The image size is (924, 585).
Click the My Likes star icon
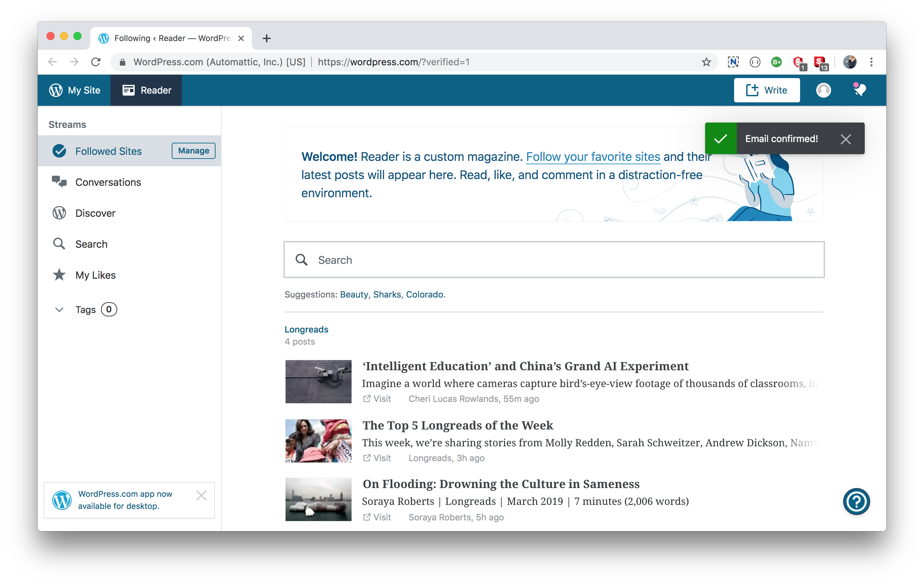coord(59,275)
